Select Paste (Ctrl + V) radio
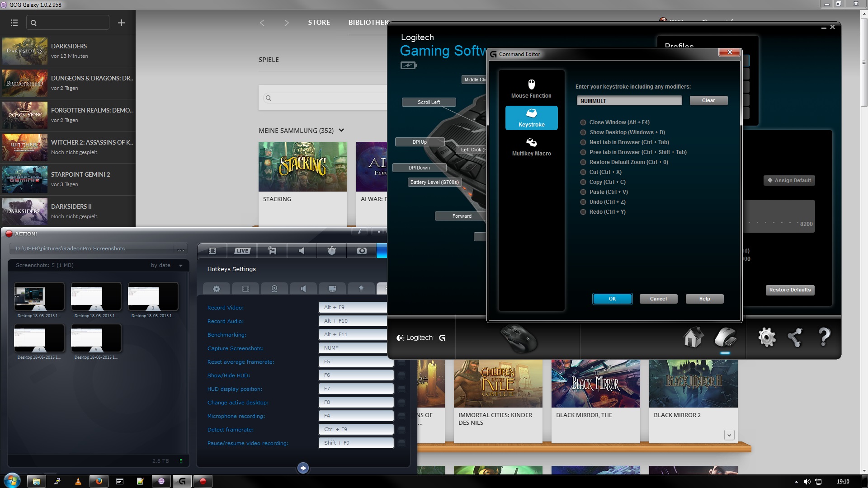This screenshot has height=488, width=868. click(583, 192)
